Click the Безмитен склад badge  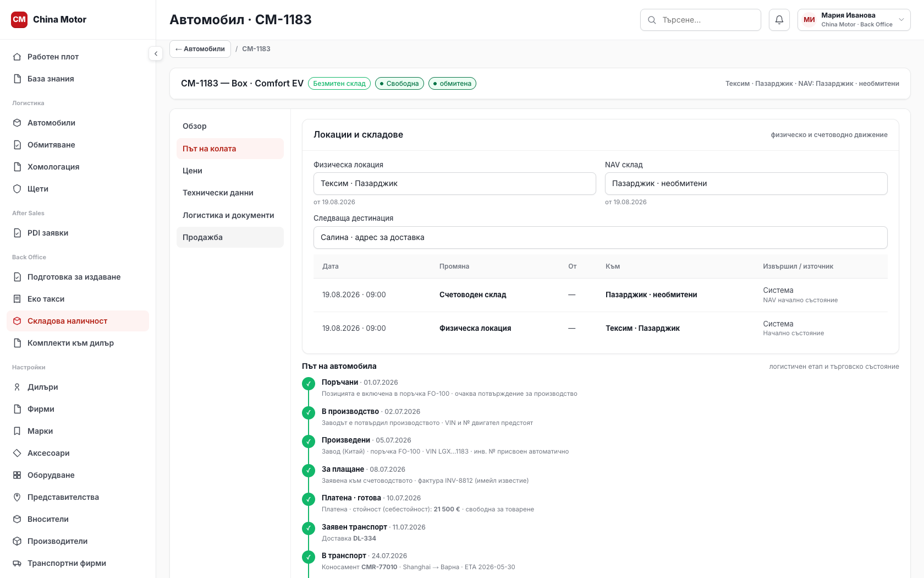tap(339, 84)
